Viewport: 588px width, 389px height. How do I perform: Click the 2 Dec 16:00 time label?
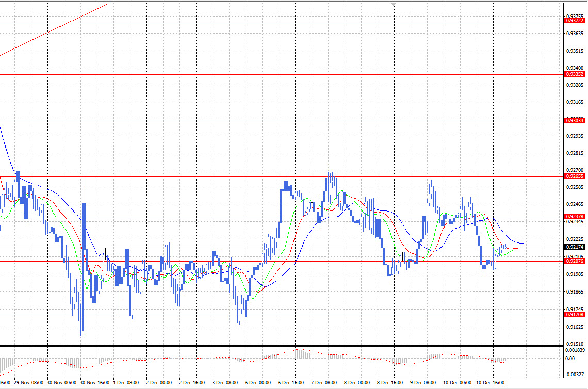pos(192,383)
